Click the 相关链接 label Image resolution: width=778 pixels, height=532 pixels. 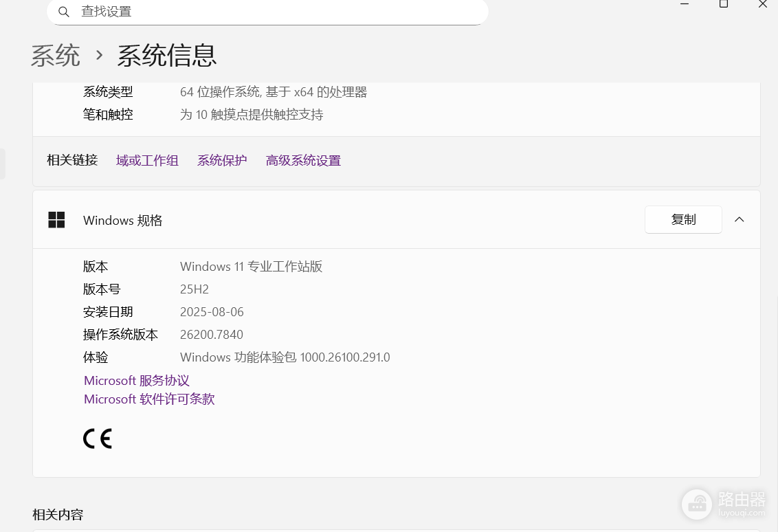coord(72,159)
